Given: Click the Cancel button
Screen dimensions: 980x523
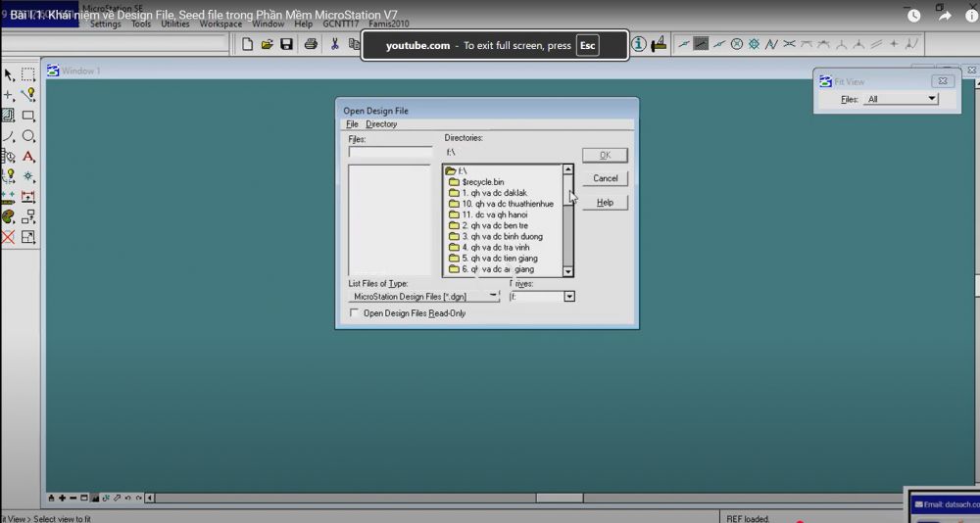Looking at the screenshot, I should point(605,178).
